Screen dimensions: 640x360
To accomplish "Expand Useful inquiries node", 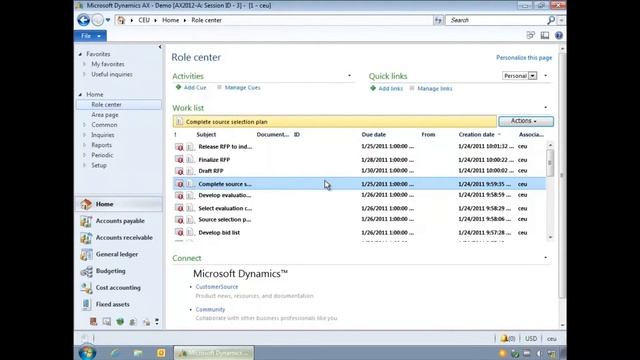I will click(x=84, y=74).
